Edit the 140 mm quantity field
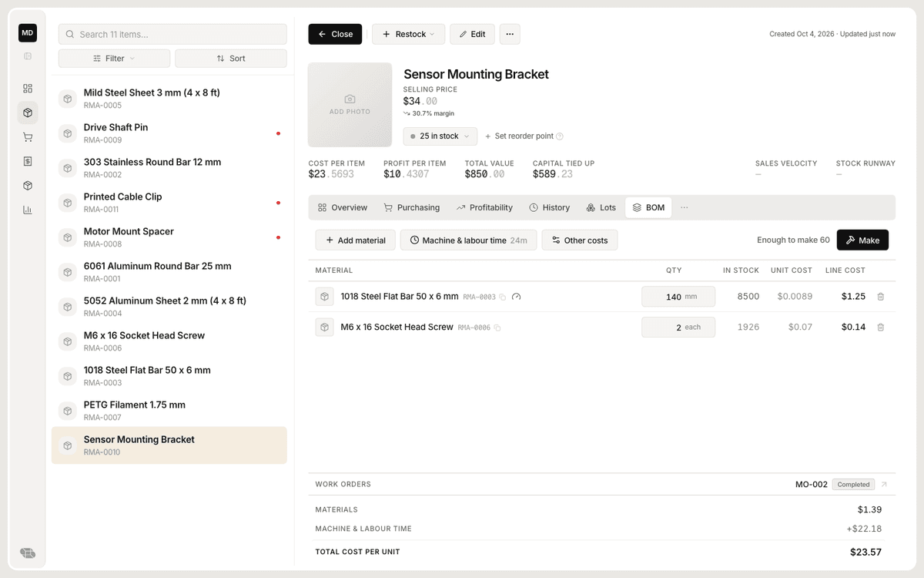 (x=678, y=297)
